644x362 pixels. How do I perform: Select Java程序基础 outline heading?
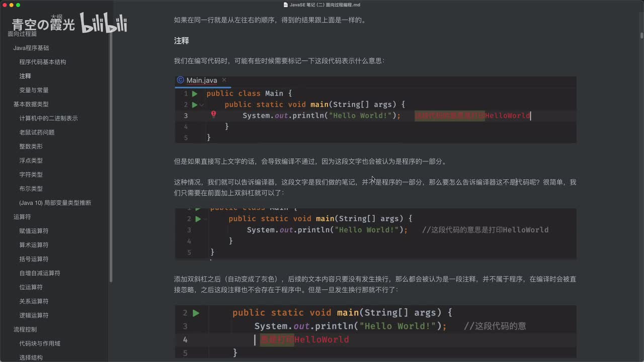(31, 48)
